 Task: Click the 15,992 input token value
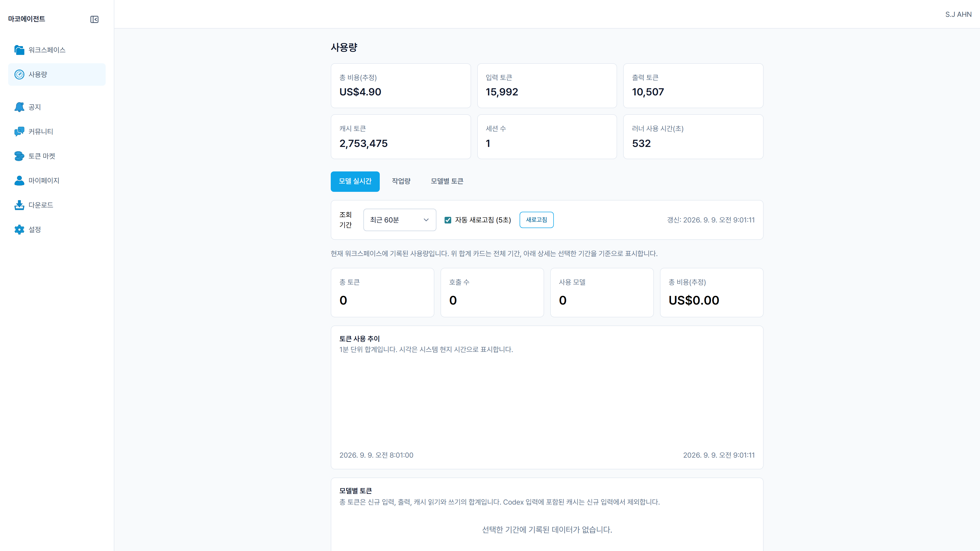tap(501, 92)
